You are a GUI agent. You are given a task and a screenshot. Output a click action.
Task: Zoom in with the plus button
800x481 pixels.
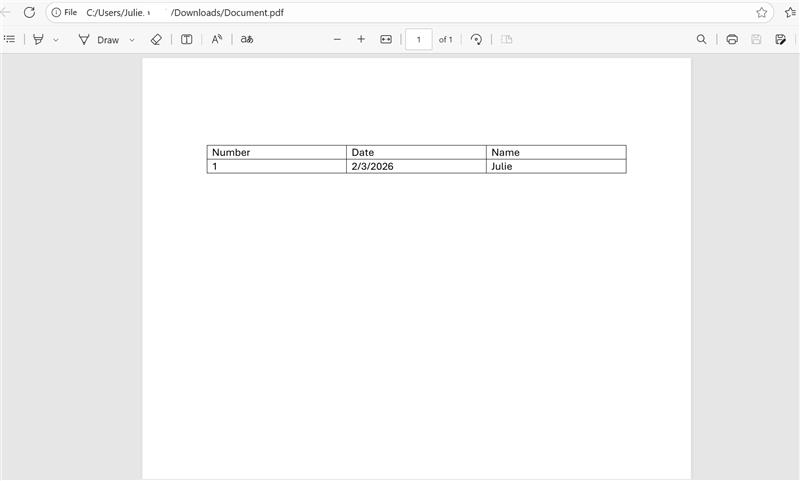coord(361,39)
